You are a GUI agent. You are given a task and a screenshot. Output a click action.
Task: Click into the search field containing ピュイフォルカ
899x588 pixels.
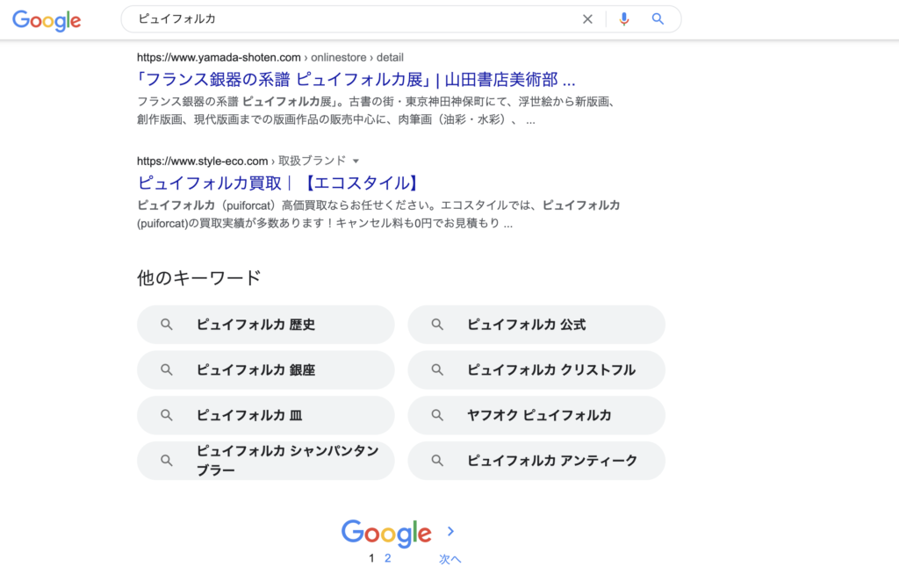[x=351, y=19]
